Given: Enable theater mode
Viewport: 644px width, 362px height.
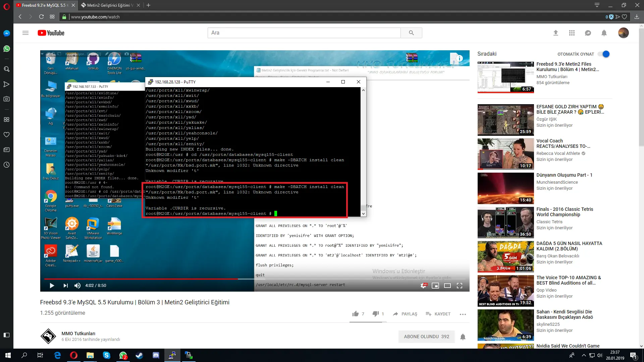Looking at the screenshot, I should pyautogui.click(x=447, y=286).
